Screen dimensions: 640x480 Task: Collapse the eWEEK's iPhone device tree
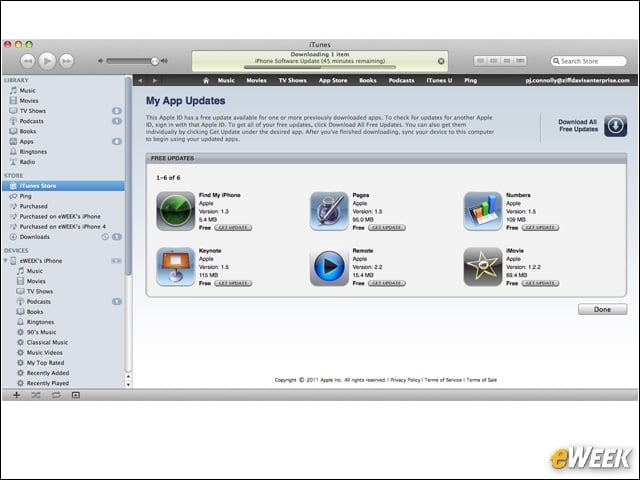[6, 261]
